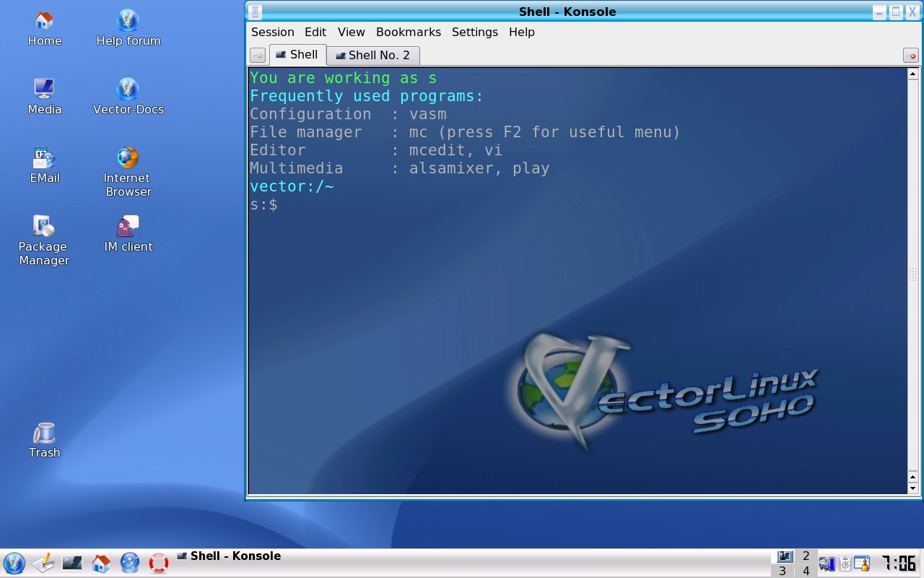Click the terminal scrollbar track

tap(913, 275)
